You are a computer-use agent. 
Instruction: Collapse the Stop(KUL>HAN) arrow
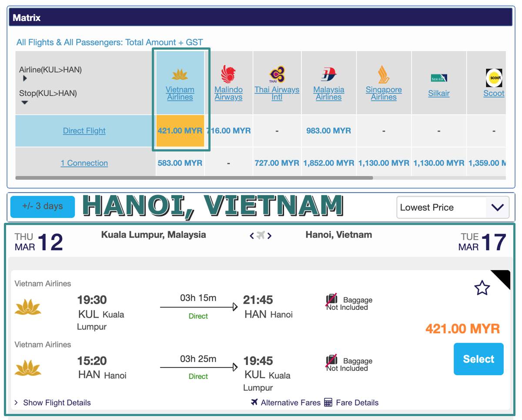pyautogui.click(x=25, y=102)
